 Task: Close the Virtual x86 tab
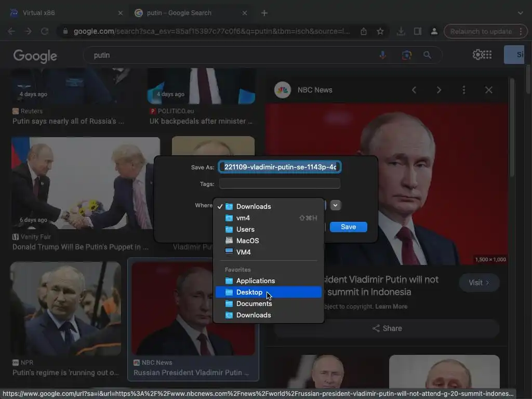[x=120, y=13]
